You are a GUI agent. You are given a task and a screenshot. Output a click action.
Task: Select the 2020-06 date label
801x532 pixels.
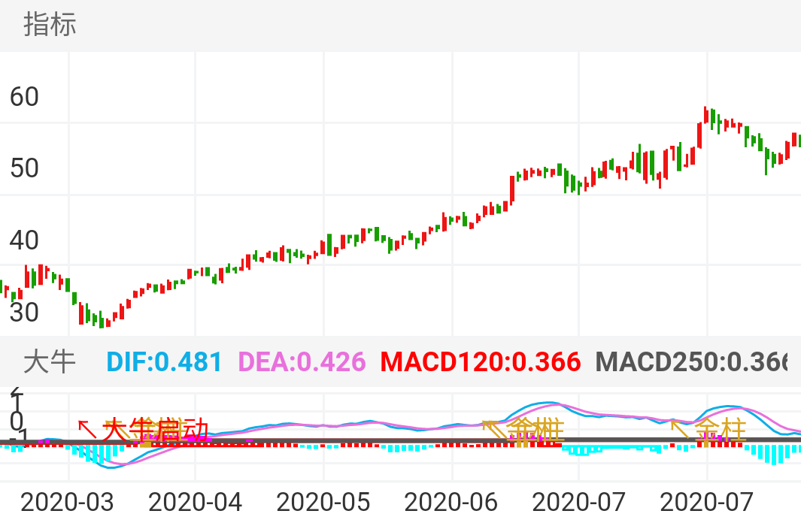[451, 502]
